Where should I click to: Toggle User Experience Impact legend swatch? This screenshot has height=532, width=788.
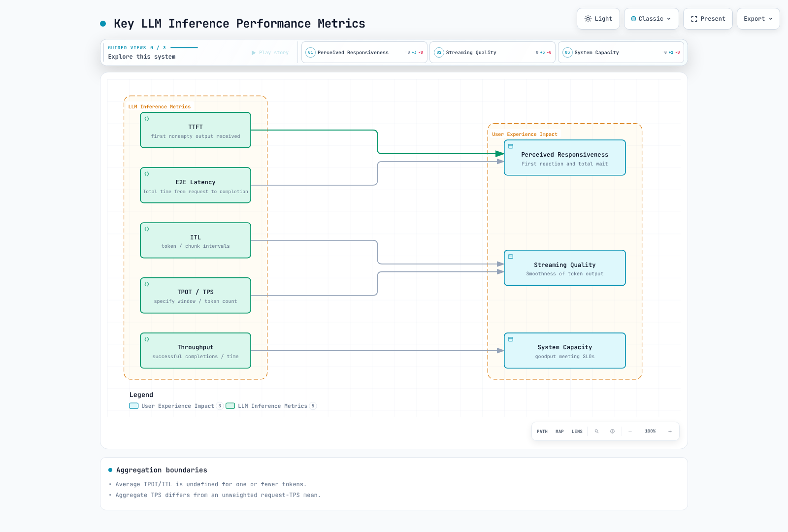click(x=134, y=406)
